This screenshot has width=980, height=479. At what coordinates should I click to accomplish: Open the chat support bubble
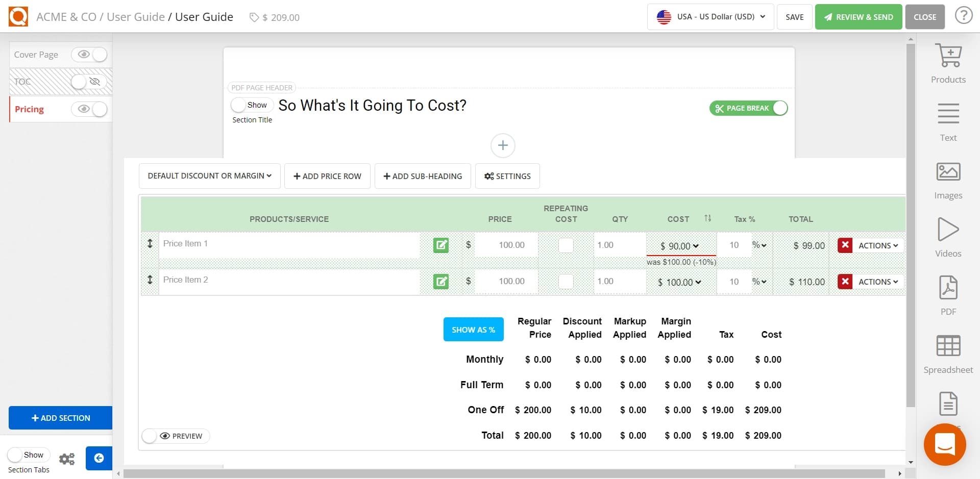pyautogui.click(x=945, y=444)
